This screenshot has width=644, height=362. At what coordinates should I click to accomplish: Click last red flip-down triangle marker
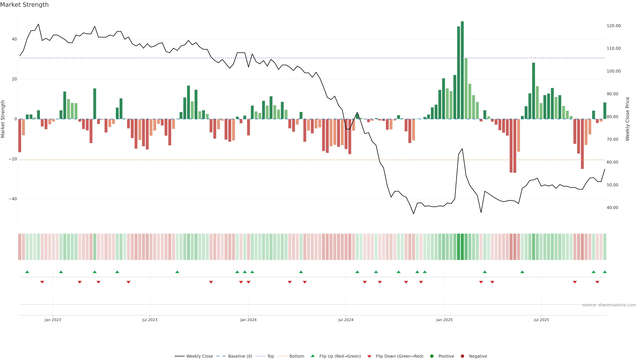point(597,282)
